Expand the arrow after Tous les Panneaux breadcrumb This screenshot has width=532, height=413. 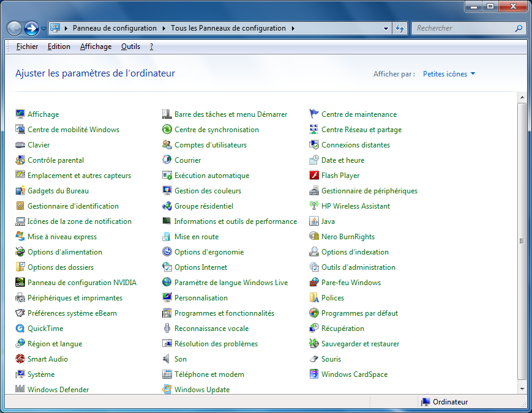(x=293, y=28)
